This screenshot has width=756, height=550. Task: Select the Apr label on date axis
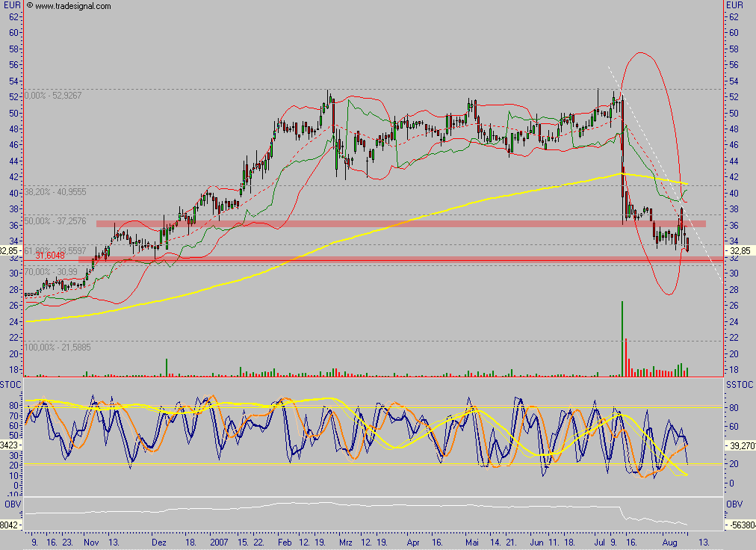[x=413, y=543]
